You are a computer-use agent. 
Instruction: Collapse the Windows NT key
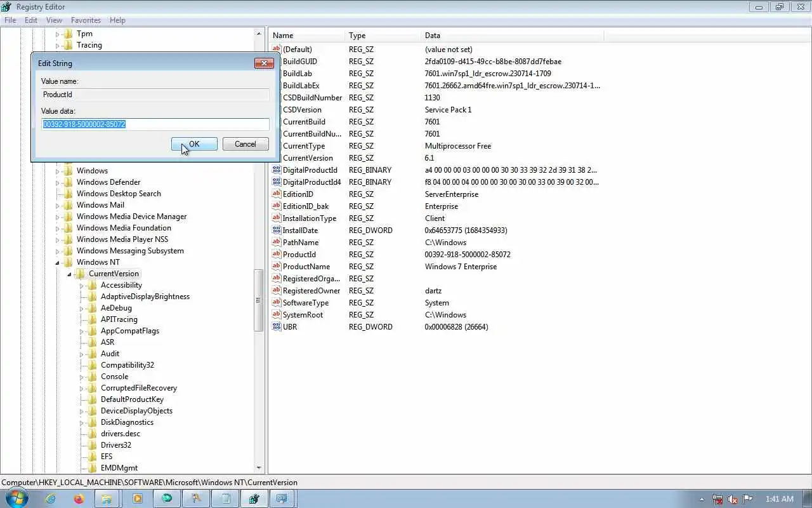pos(57,262)
